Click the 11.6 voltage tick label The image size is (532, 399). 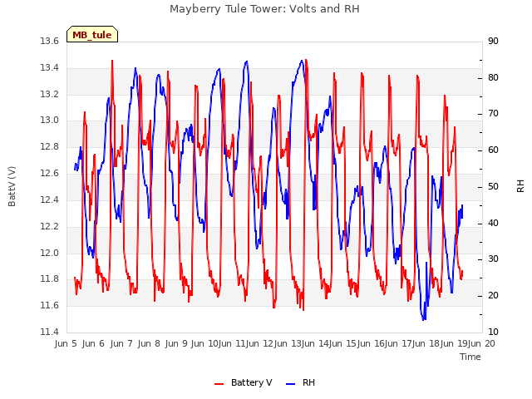click(50, 305)
